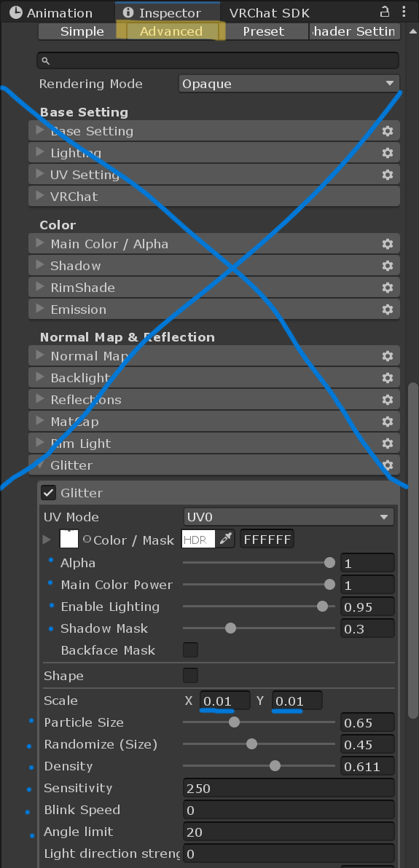Screen dimensions: 419x868
Task: Click the MatCap section gear icon
Action: coord(388,422)
